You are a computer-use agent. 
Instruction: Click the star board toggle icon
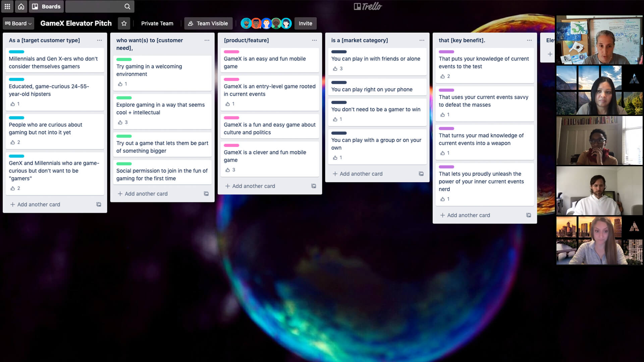[x=124, y=23]
